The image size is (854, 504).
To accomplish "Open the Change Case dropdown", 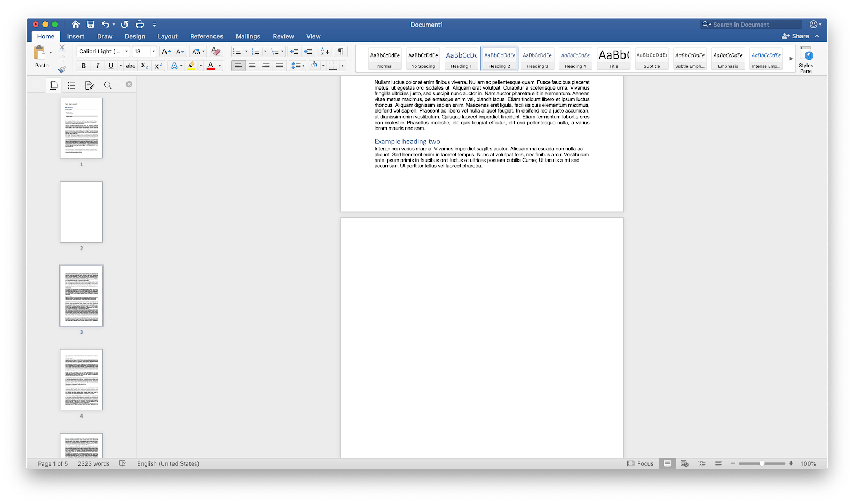I will click(198, 52).
